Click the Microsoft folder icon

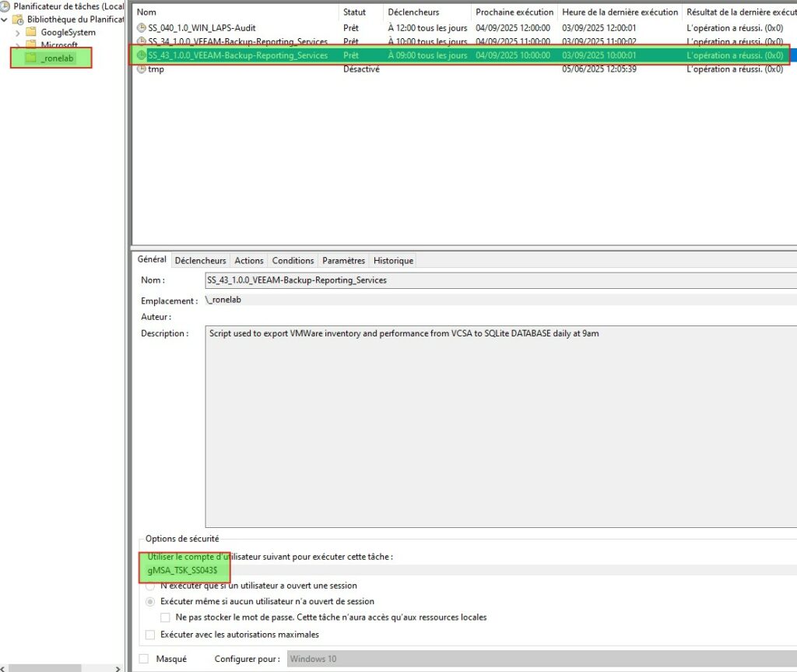point(31,45)
